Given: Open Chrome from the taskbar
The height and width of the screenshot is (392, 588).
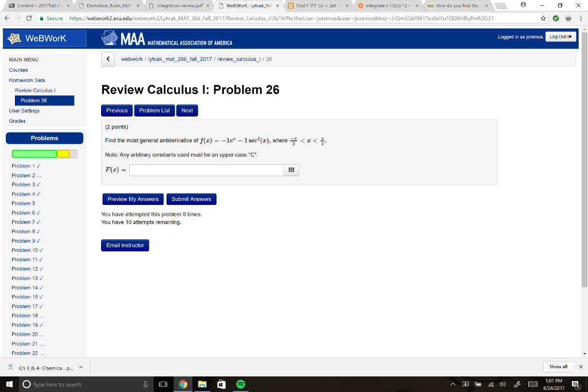Looking at the screenshot, I should pyautogui.click(x=183, y=384).
